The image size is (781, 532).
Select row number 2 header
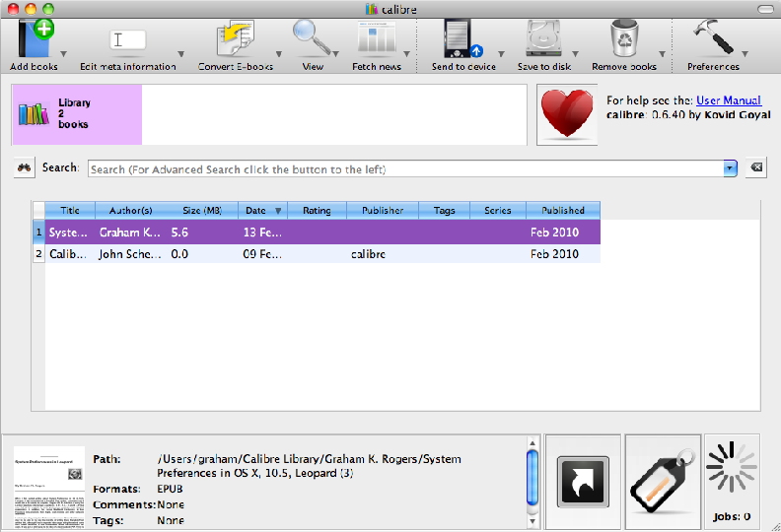coord(38,254)
